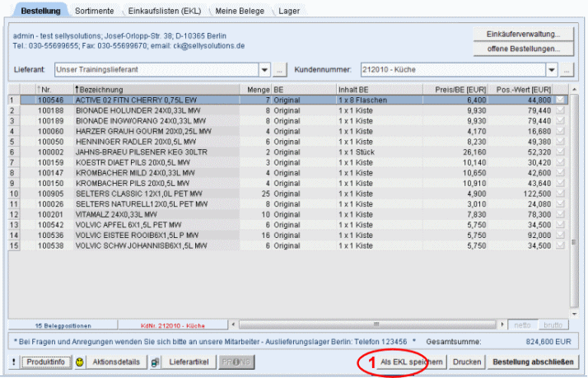Click the row-end icon for SELTERS CLASSIC row
Image resolution: width=588 pixels, height=378 pixels.
click(x=561, y=194)
